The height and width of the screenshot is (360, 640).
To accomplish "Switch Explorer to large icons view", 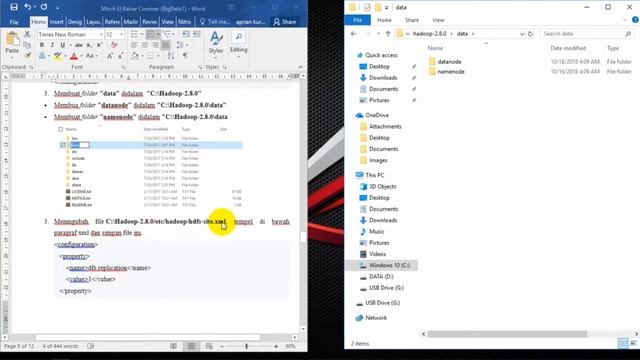I will (x=633, y=344).
